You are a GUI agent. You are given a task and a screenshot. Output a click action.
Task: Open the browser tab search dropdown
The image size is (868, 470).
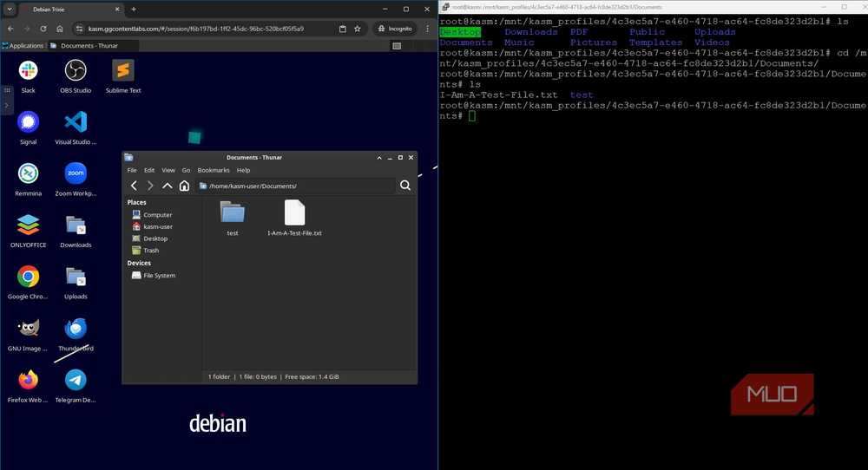(10, 10)
